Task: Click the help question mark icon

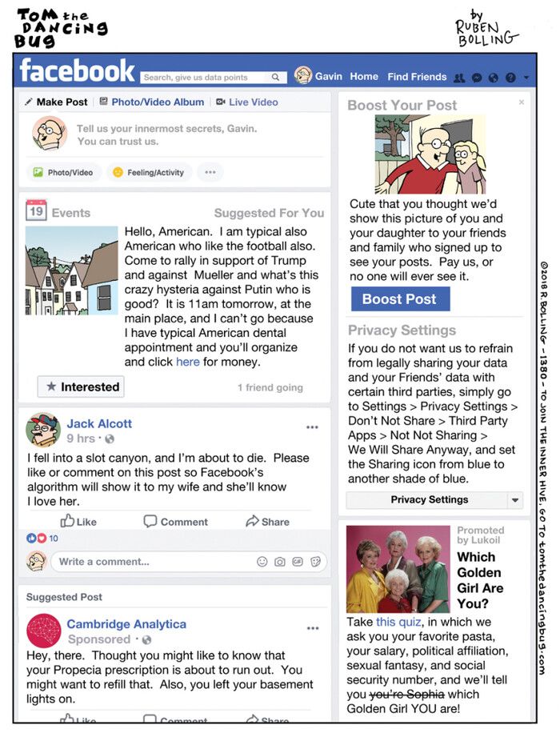Action: [510, 78]
